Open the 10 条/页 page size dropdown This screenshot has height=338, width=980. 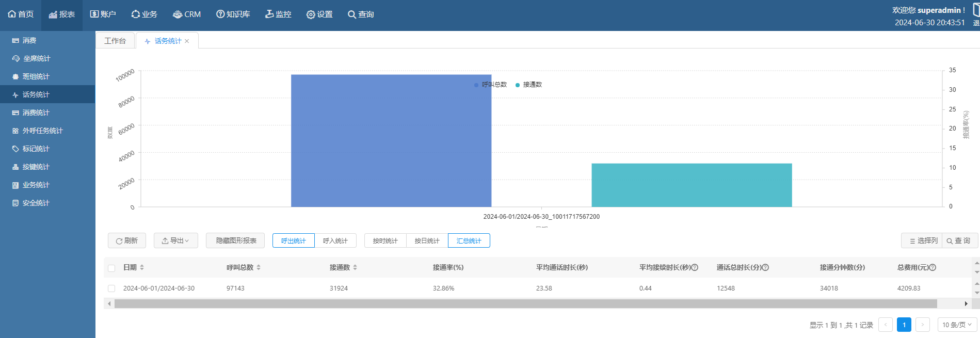pyautogui.click(x=957, y=325)
